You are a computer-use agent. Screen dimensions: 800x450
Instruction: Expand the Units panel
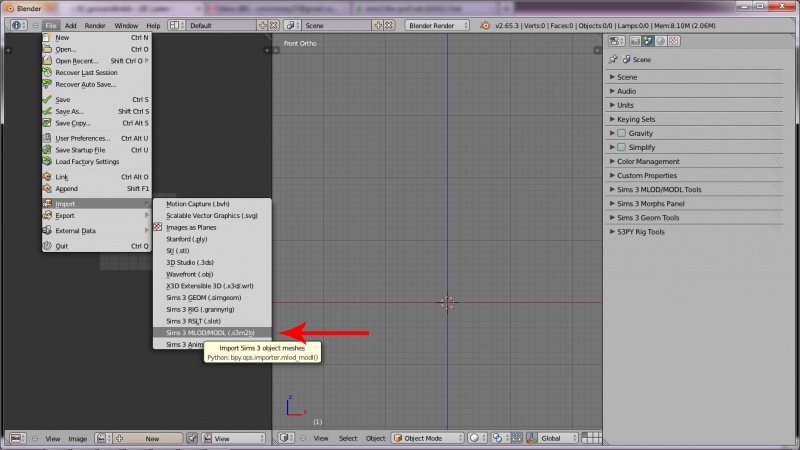[695, 105]
